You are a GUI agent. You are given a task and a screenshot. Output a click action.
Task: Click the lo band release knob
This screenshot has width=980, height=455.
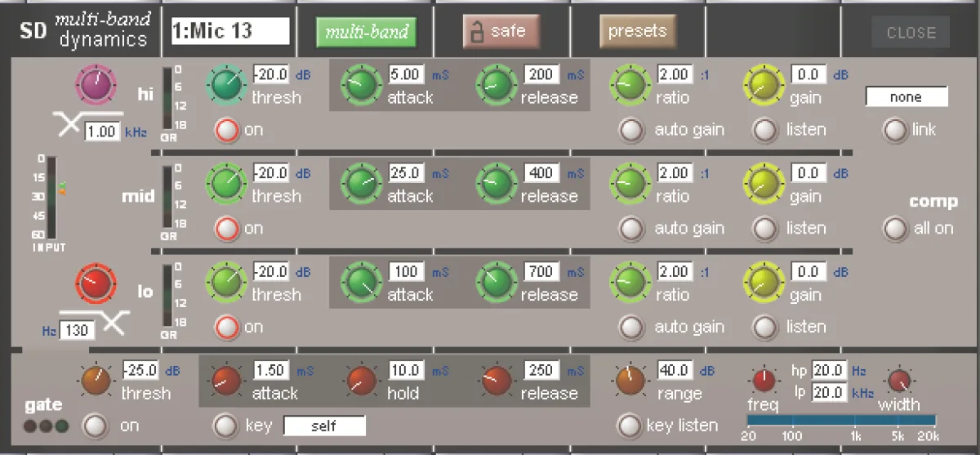pos(495,280)
